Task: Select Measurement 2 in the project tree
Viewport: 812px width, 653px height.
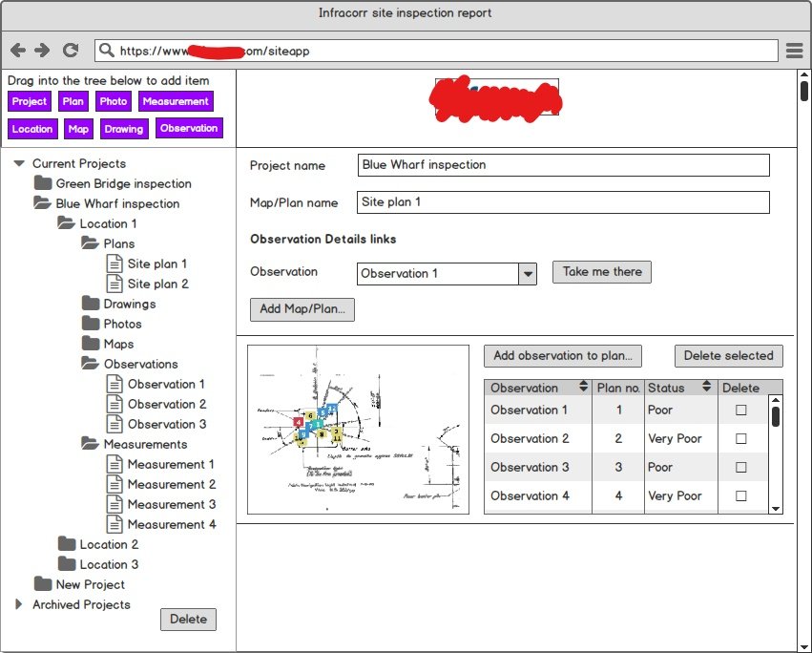Action: point(172,484)
